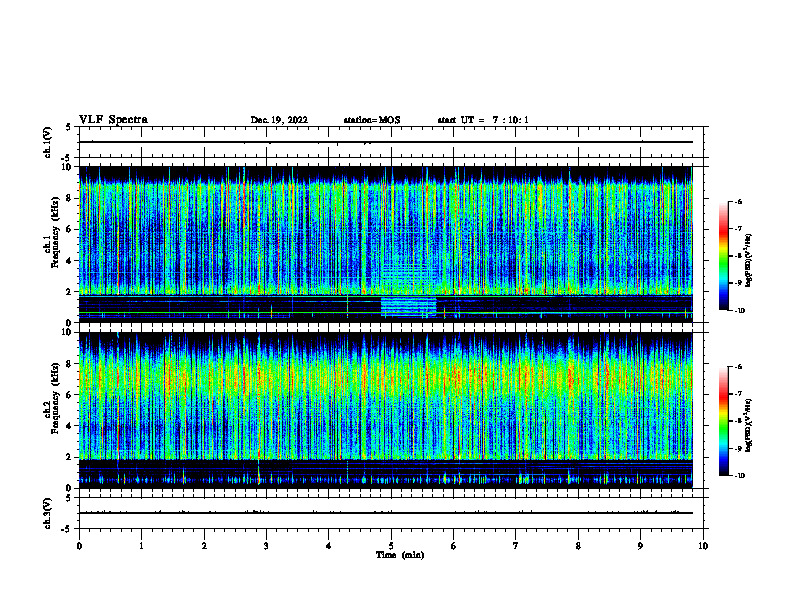Screen dimensions: 792x612
Task: Click the "station=MOS" header label
Action: [372, 120]
